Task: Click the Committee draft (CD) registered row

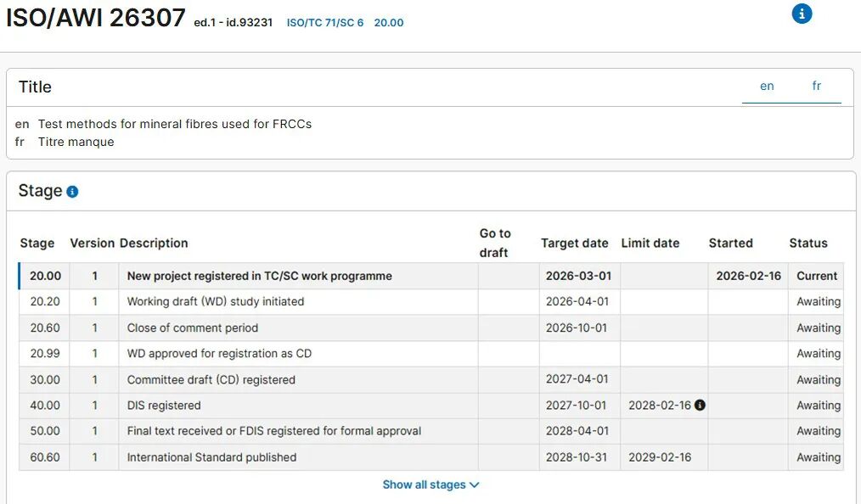Action: point(211,379)
